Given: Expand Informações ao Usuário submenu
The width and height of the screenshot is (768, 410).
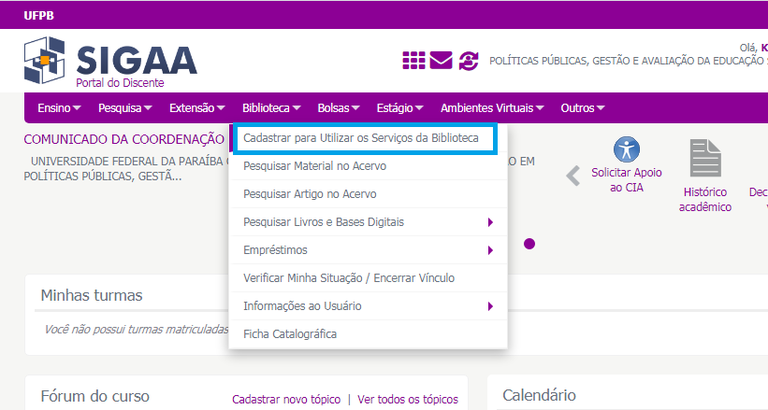Looking at the screenshot, I should (368, 306).
